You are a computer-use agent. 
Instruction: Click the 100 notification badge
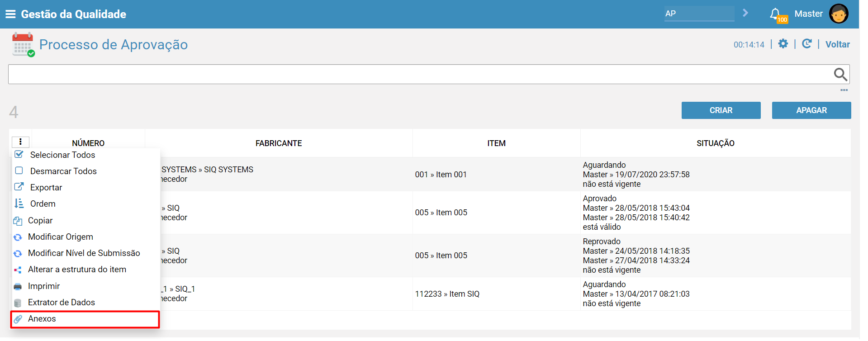coord(782,19)
